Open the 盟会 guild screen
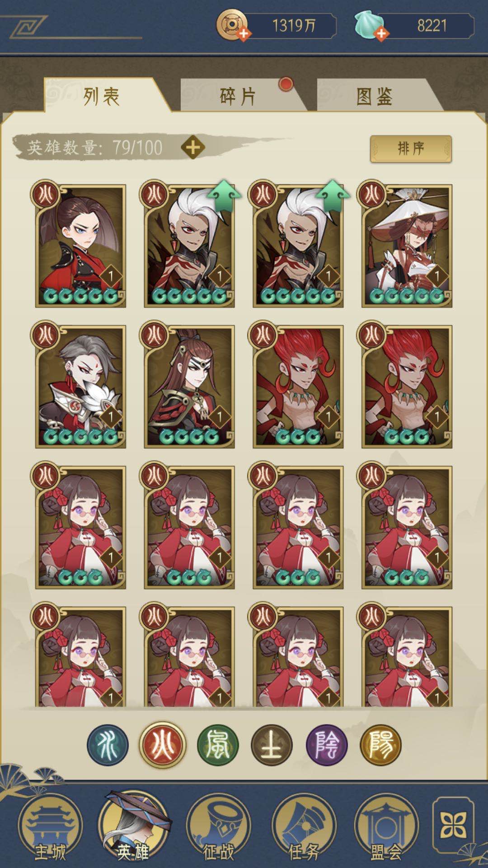The width and height of the screenshot is (488, 868). click(x=387, y=828)
